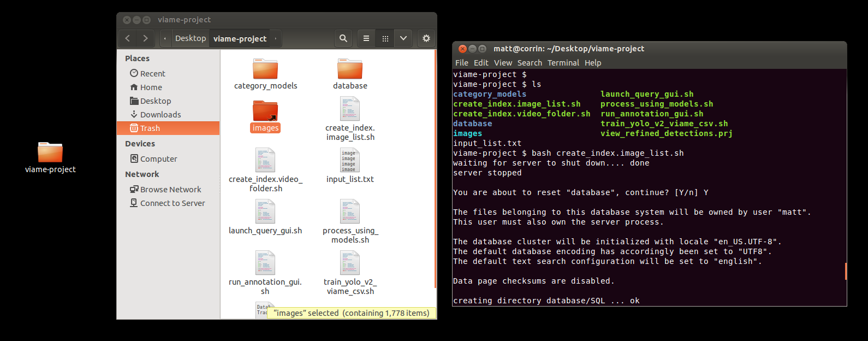Select the database folder icon
This screenshot has height=341, width=868.
[x=350, y=69]
